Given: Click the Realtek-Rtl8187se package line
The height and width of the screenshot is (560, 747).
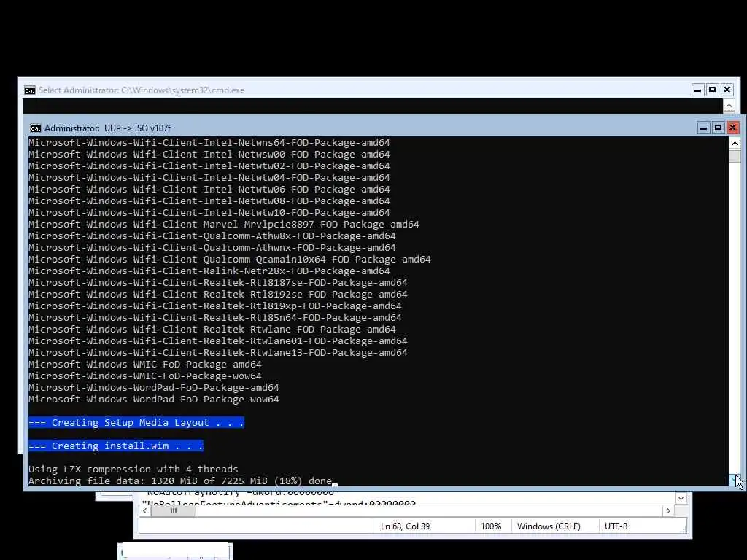Looking at the screenshot, I should 217,282.
